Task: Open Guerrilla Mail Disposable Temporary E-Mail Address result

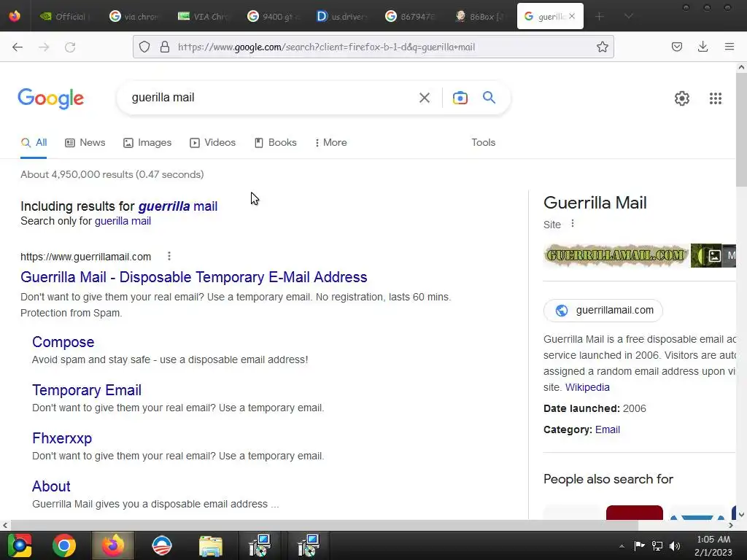Action: click(x=194, y=277)
